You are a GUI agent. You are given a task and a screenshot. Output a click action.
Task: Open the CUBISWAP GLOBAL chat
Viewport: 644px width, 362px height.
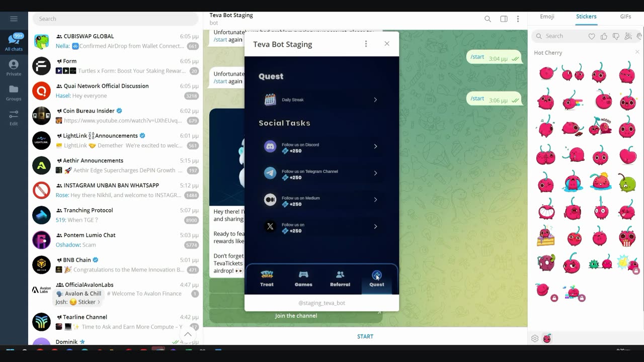(x=115, y=41)
